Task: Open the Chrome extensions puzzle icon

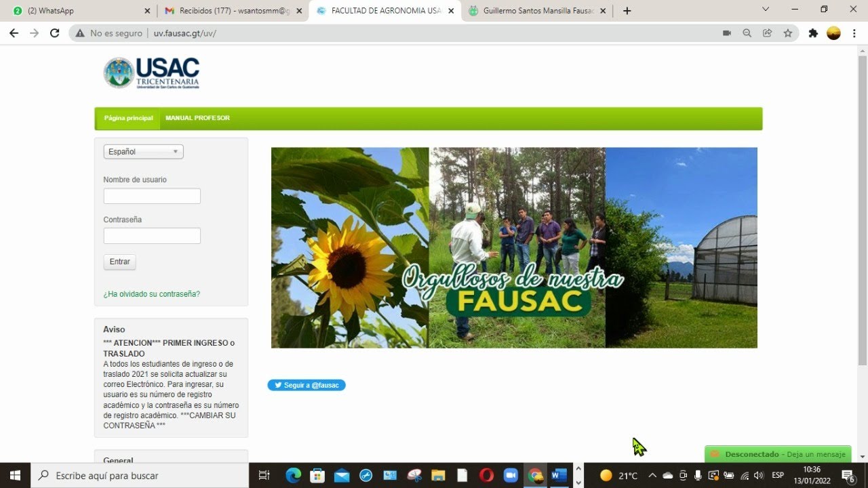Action: click(x=813, y=33)
